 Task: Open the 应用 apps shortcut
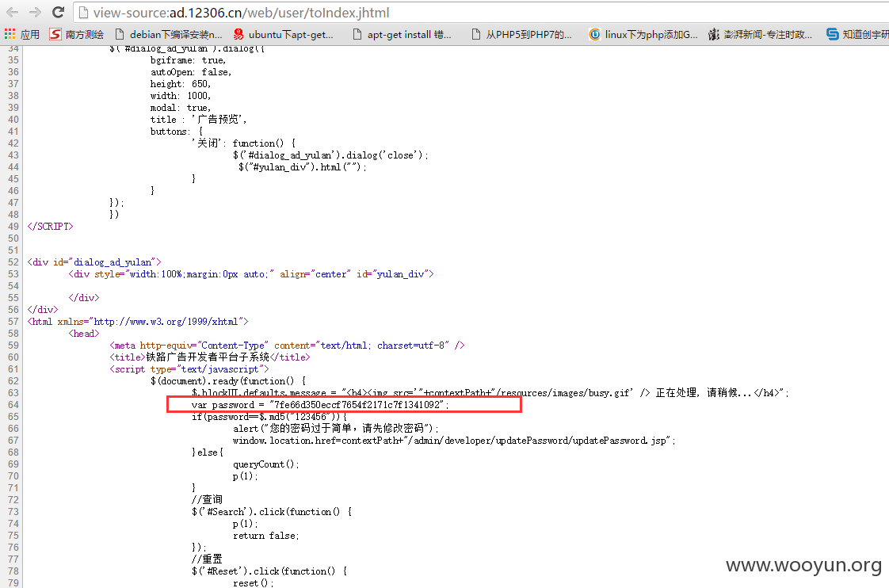click(x=22, y=35)
